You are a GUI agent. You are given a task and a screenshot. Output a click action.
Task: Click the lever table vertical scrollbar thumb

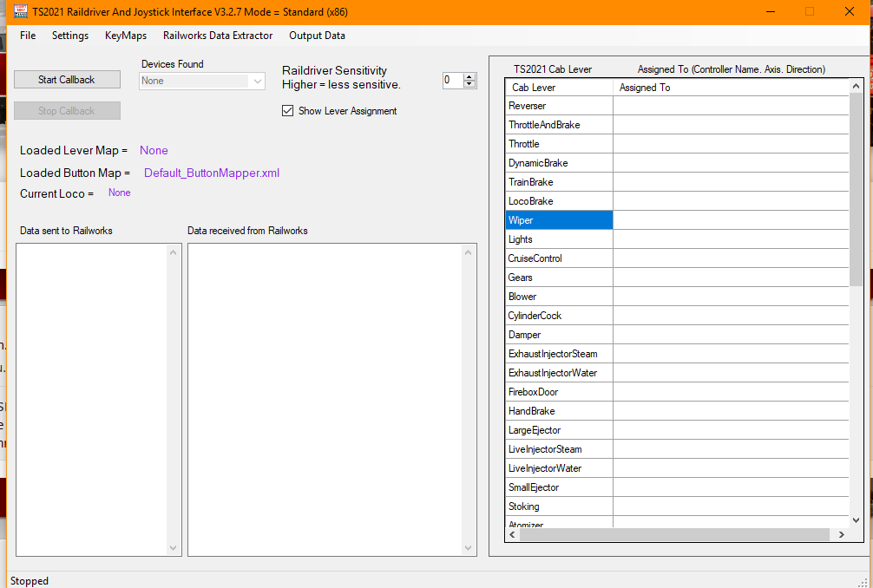tap(856, 191)
